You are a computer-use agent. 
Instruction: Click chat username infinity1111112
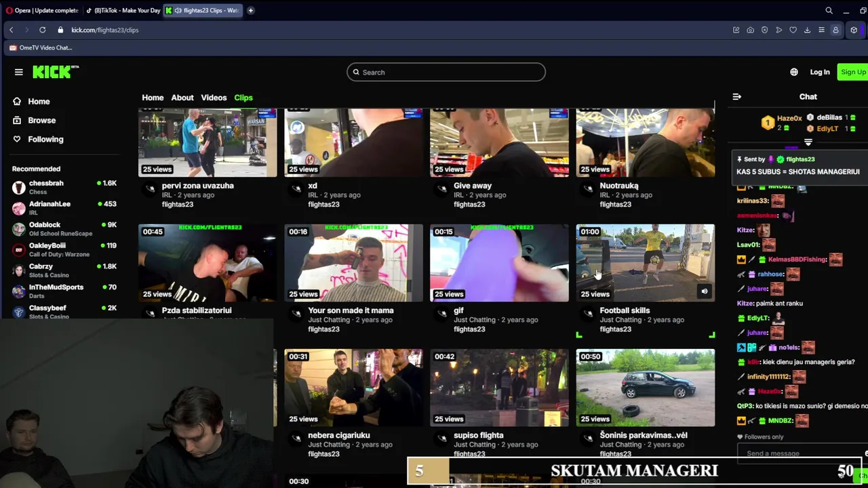(768, 377)
